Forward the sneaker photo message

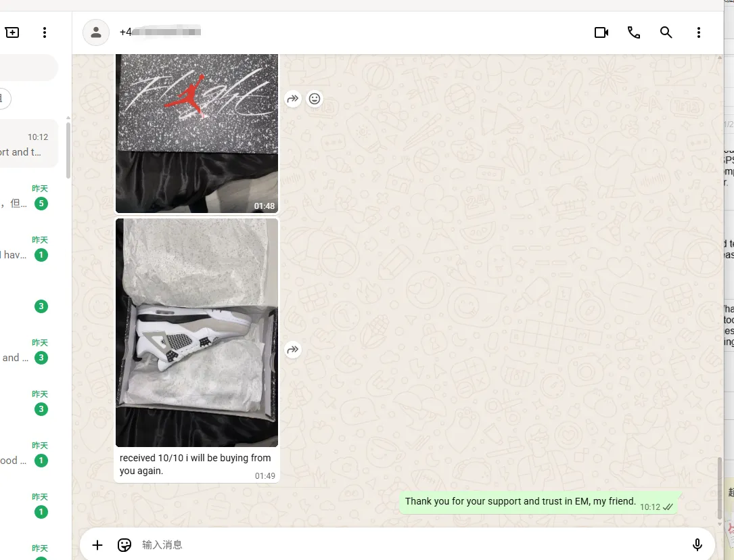(x=292, y=350)
